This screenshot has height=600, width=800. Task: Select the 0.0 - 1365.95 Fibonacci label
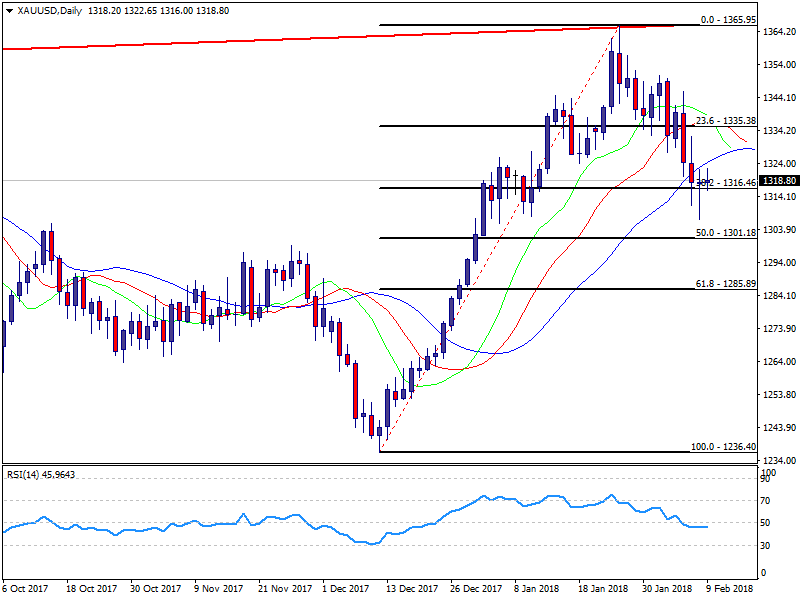click(726, 19)
